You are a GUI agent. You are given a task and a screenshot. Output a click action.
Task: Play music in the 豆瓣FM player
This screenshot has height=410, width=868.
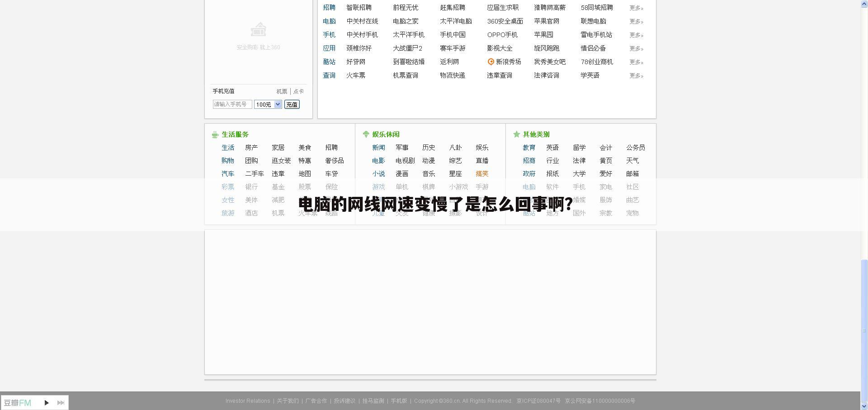coord(47,402)
